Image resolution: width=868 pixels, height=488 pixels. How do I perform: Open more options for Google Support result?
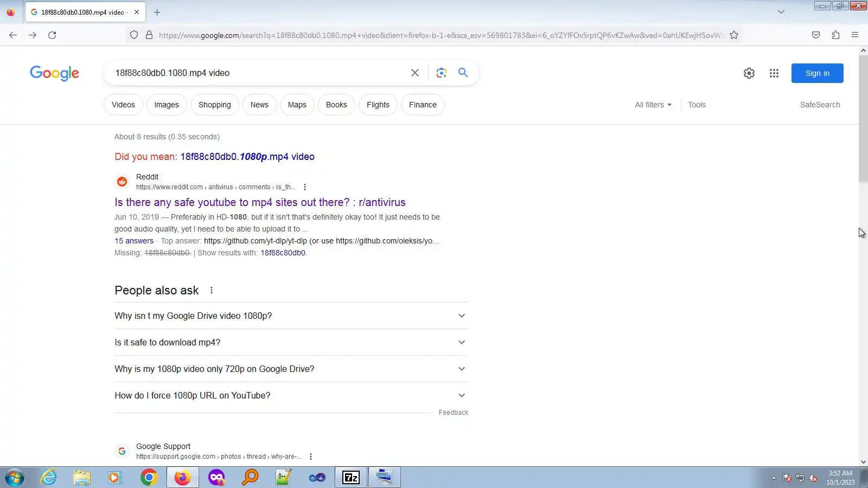click(311, 457)
